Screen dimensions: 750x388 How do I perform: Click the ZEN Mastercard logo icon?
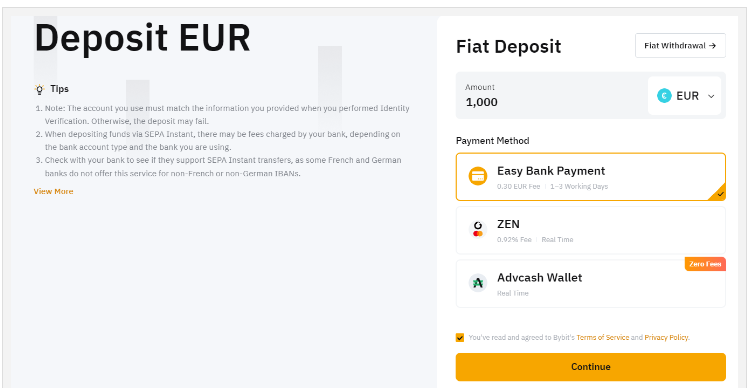[x=477, y=230]
